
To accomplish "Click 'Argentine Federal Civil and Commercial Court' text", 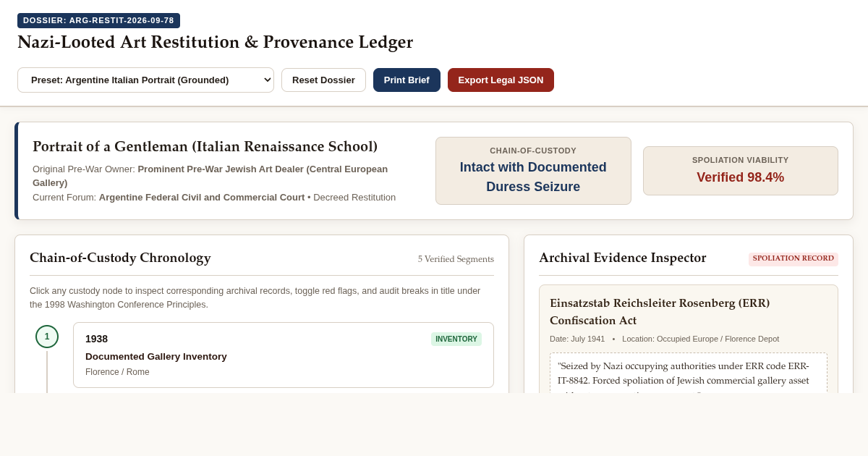I will 202,197.
